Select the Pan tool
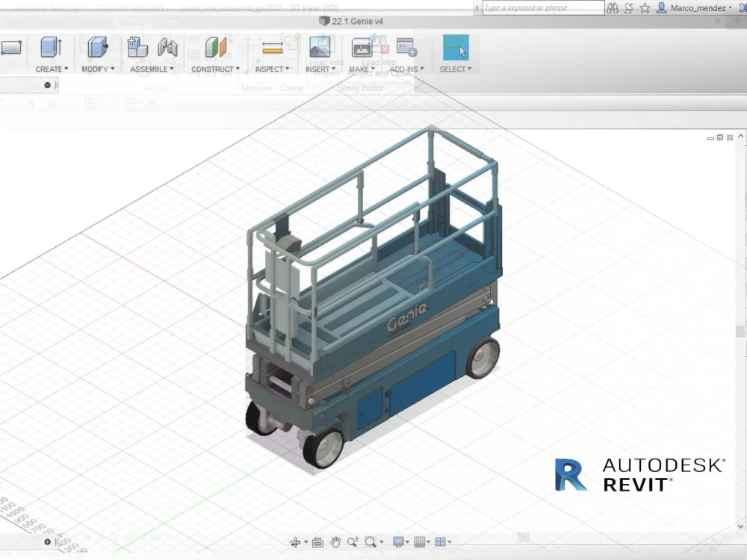Image resolution: width=747 pixels, height=560 pixels. (x=336, y=541)
